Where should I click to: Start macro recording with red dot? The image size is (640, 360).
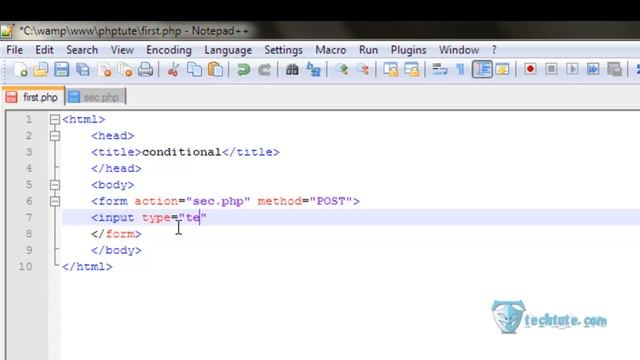point(530,69)
